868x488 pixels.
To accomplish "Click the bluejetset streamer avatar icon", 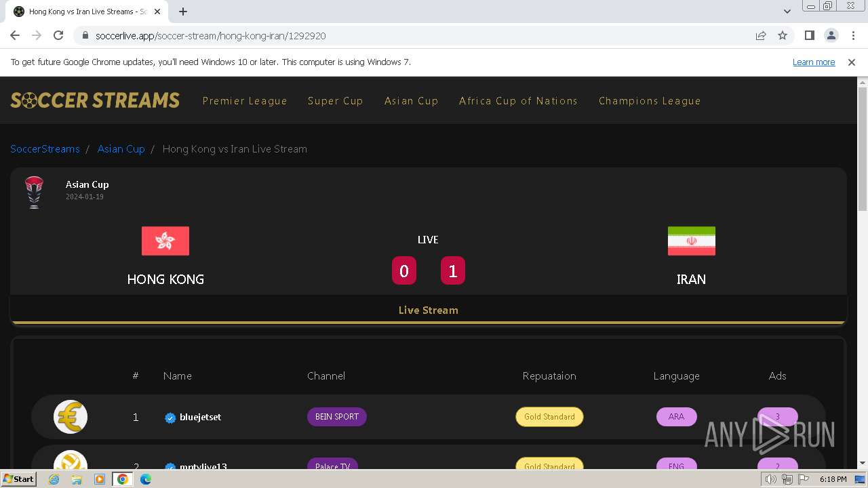I will (x=71, y=417).
